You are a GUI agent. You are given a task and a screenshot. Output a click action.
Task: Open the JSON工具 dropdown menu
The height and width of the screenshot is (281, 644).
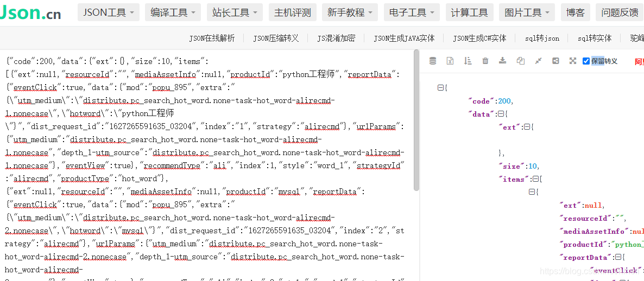(x=109, y=12)
